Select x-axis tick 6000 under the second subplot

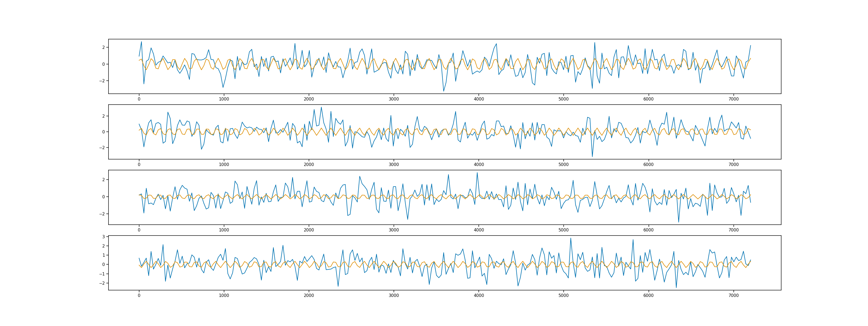[648, 165]
